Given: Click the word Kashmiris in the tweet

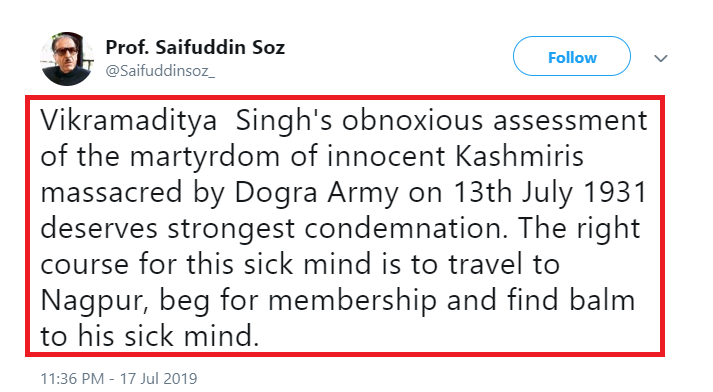Looking at the screenshot, I should [519, 156].
